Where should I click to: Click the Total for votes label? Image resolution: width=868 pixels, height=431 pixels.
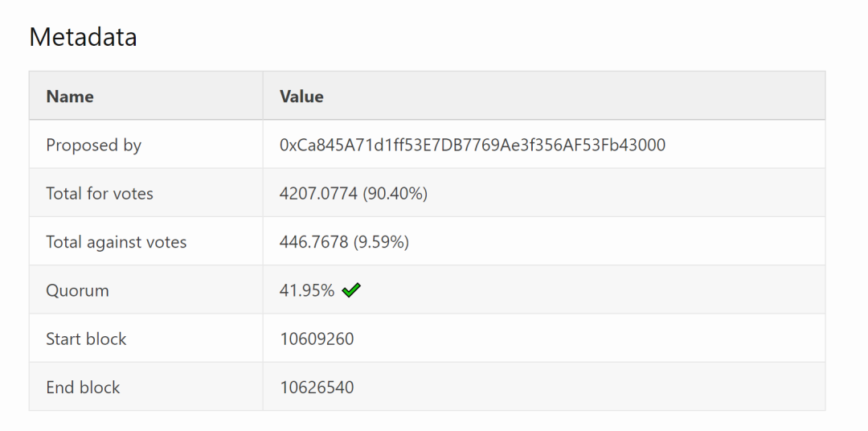point(100,193)
